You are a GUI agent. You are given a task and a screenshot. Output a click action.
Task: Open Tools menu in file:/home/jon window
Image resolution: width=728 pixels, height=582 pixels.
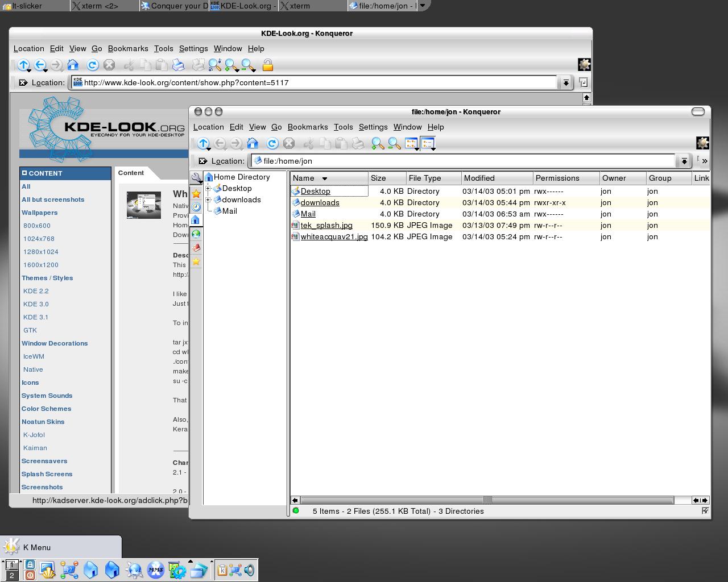click(x=343, y=127)
